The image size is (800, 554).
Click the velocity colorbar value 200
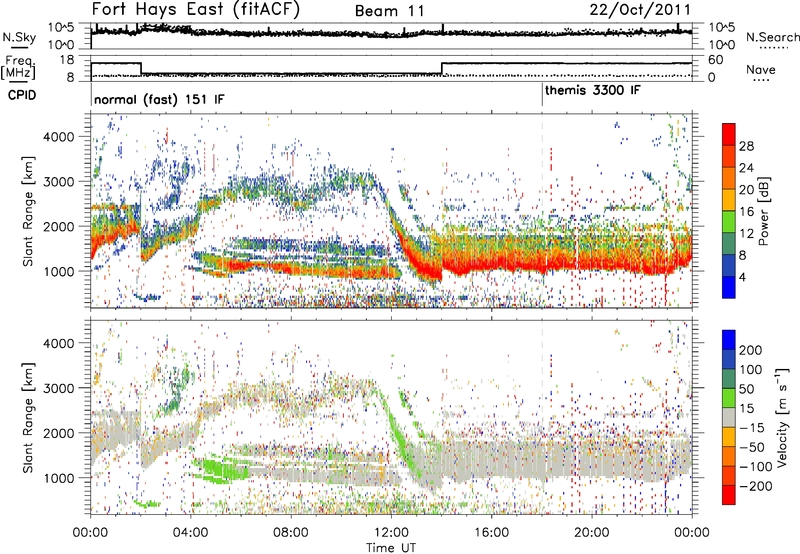[750, 350]
